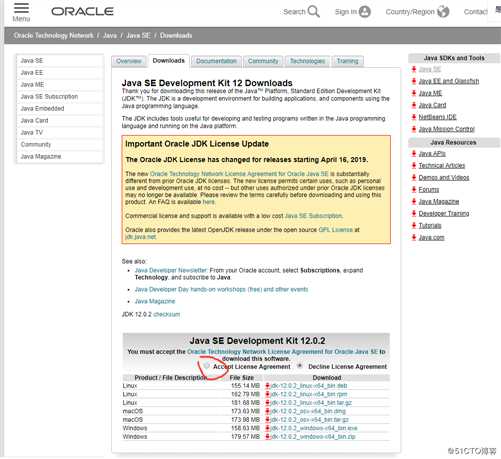Click the Java breadcrumb link

(x=110, y=36)
